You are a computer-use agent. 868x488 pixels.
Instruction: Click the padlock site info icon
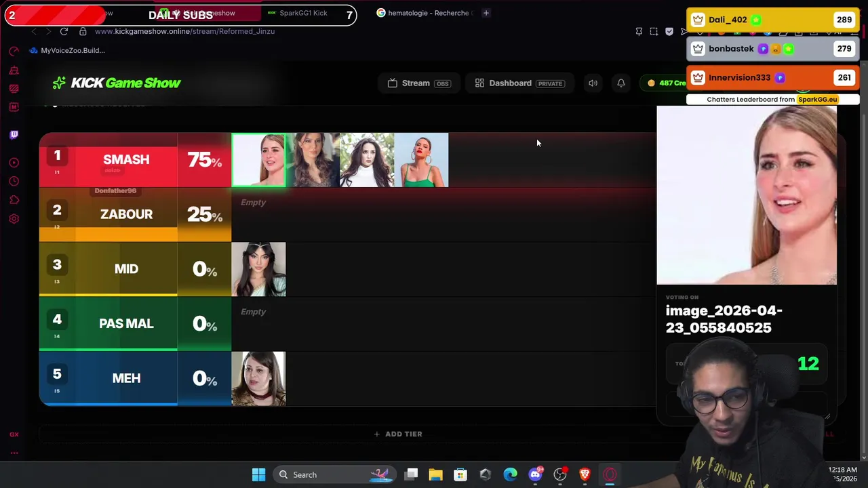83,31
